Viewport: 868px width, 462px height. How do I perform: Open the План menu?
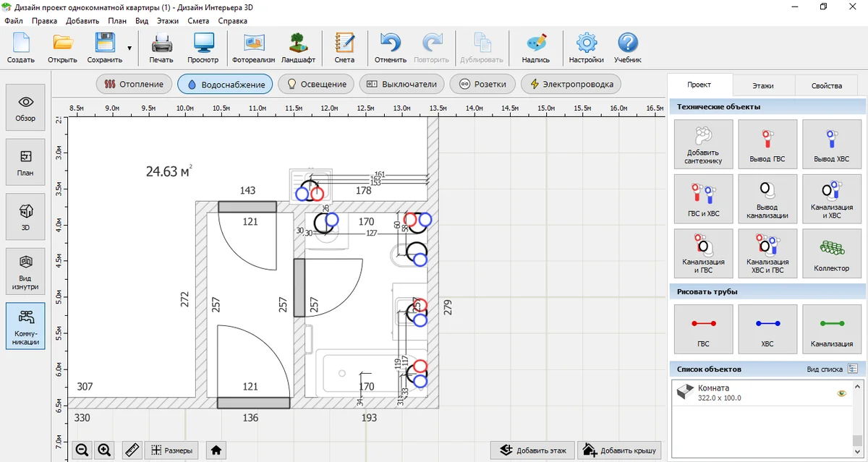coord(117,21)
